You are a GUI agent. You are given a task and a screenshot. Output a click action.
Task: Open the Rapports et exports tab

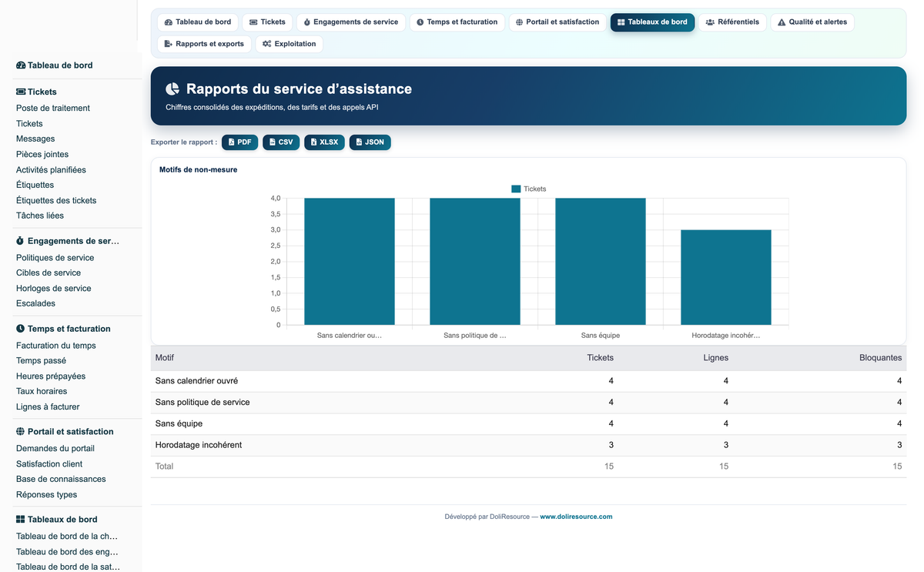204,44
